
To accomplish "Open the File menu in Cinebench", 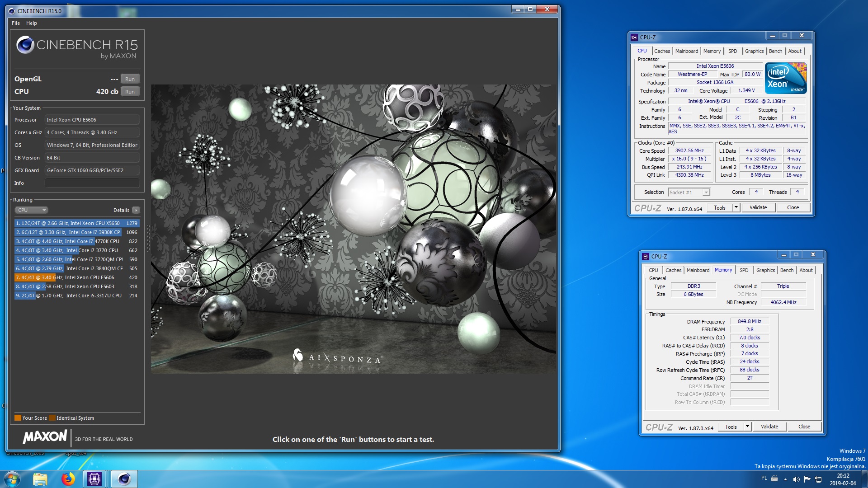I will click(16, 23).
